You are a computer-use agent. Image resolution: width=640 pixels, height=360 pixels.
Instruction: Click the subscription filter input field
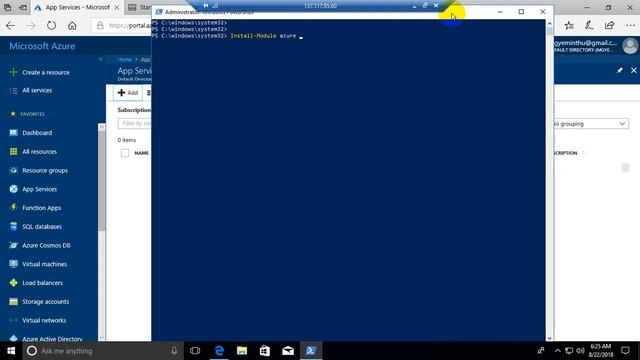(135, 123)
